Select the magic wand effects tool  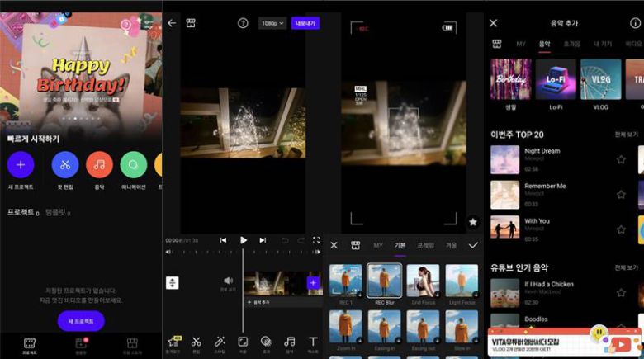220,341
